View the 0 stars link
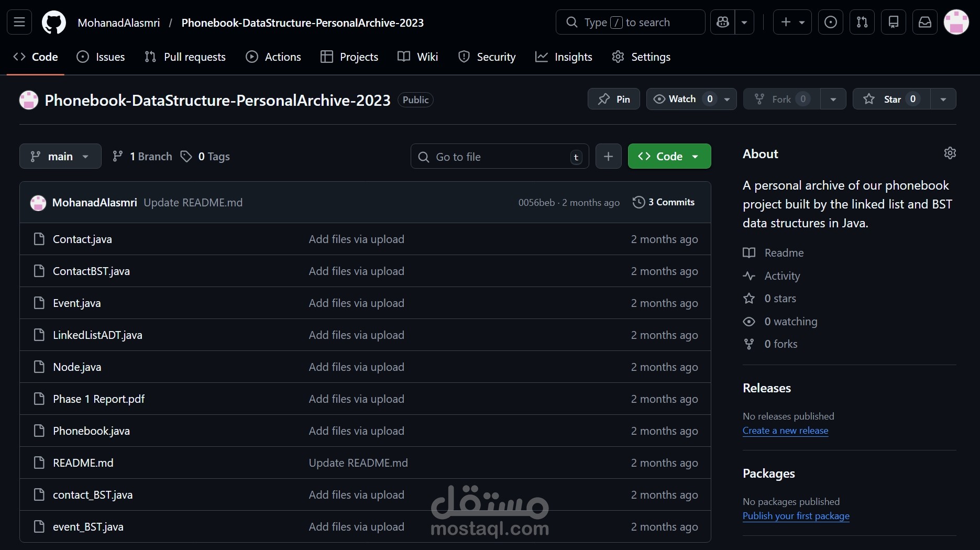Screen dimensions: 980x550 [769, 298]
